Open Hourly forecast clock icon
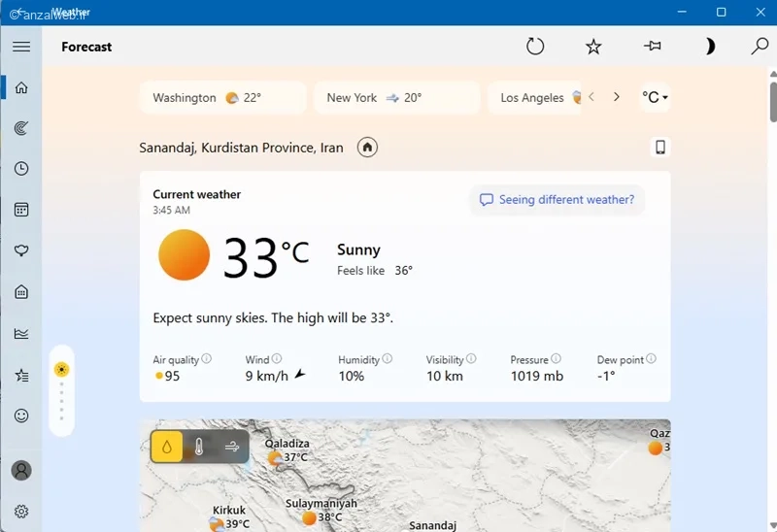Viewport: 777px width, 532px height. 21,169
